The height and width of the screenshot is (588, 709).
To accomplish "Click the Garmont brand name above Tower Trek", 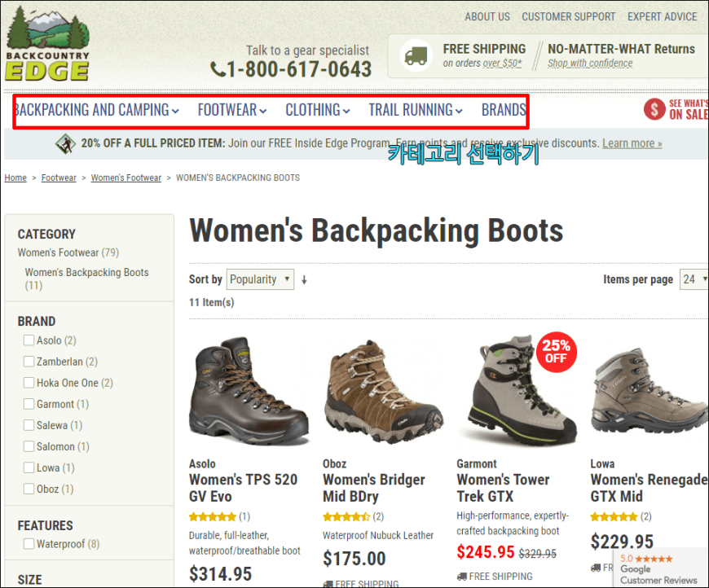I will pos(477,463).
